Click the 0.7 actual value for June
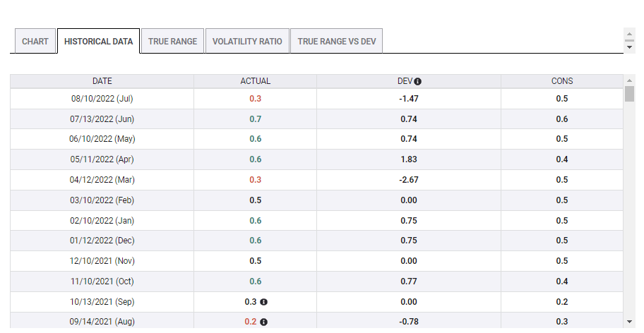644x333 pixels. (255, 119)
